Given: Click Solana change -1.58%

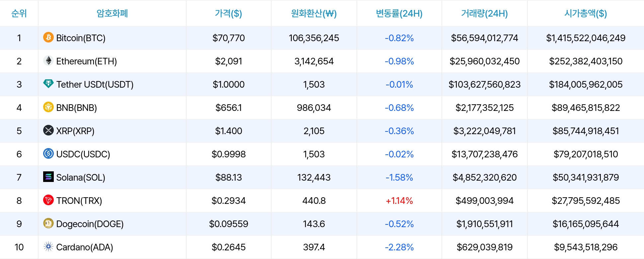Looking at the screenshot, I should click(399, 178).
